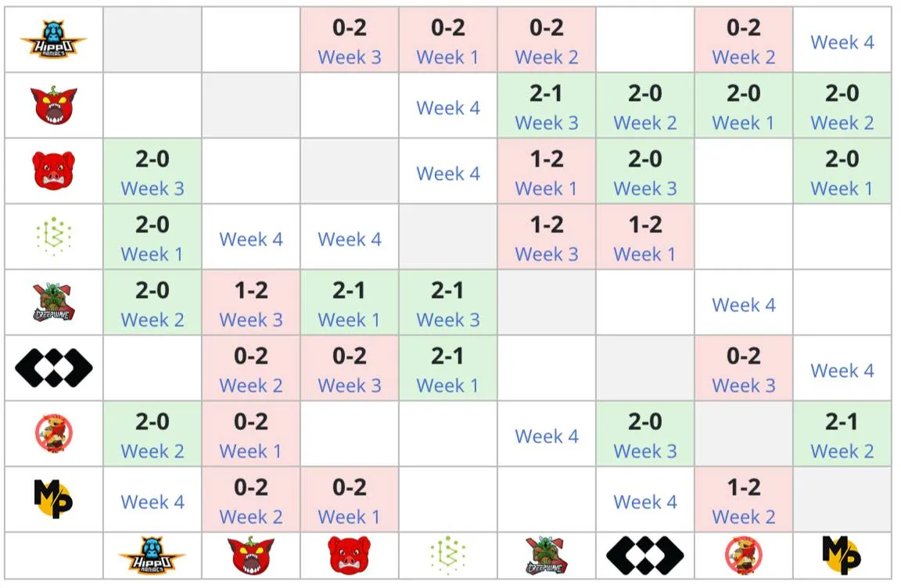Viewport: 901px width, 588px height.
Task: Click the Hippo Maniacs logo in row header
Action: [53, 40]
